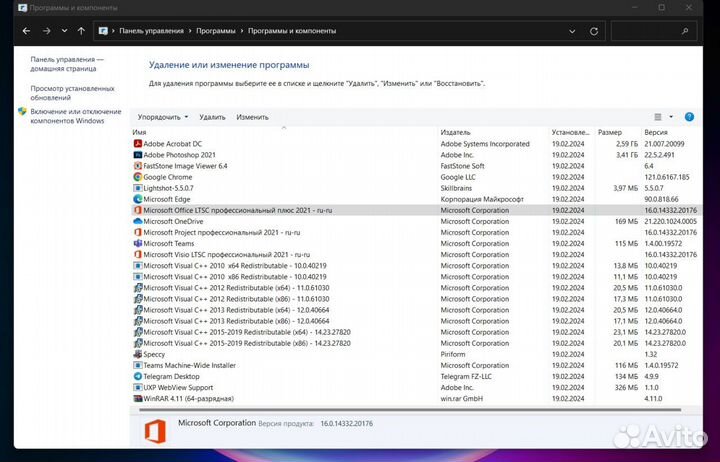Open Включение или отключение компонентов Windows

pos(75,116)
